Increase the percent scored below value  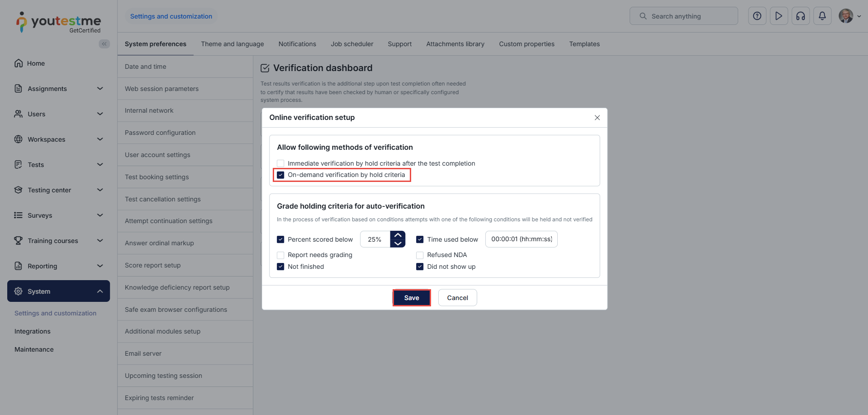pos(398,235)
